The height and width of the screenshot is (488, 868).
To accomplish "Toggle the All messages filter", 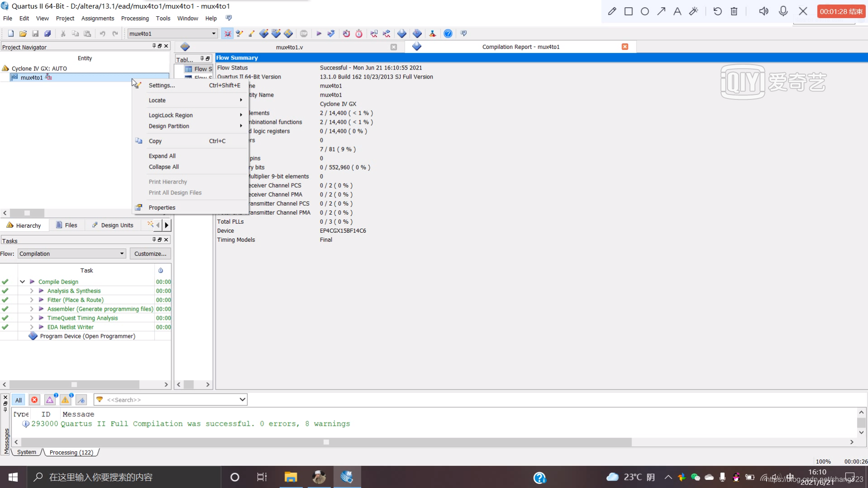I will point(19,400).
